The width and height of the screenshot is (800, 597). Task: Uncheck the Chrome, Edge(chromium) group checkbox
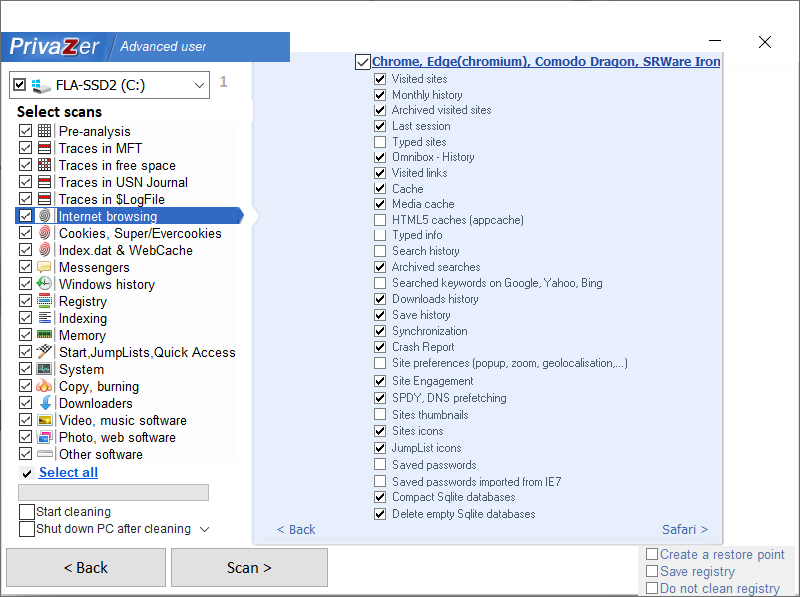pos(362,62)
